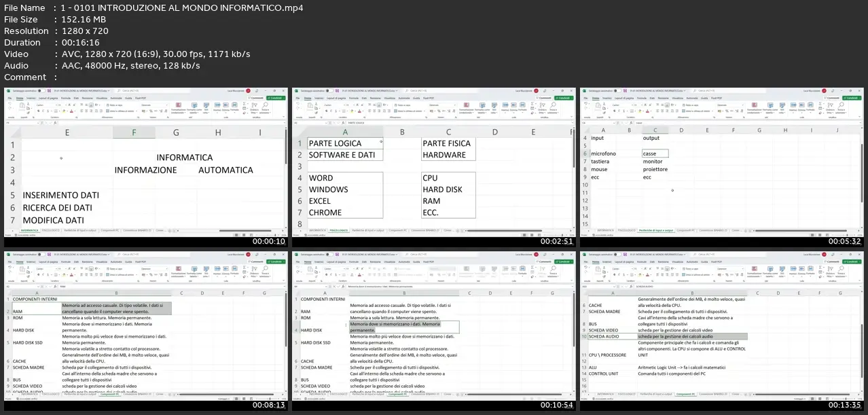Click the cell reading WINDOWS
This screenshot has width=868, height=415.
coord(345,190)
